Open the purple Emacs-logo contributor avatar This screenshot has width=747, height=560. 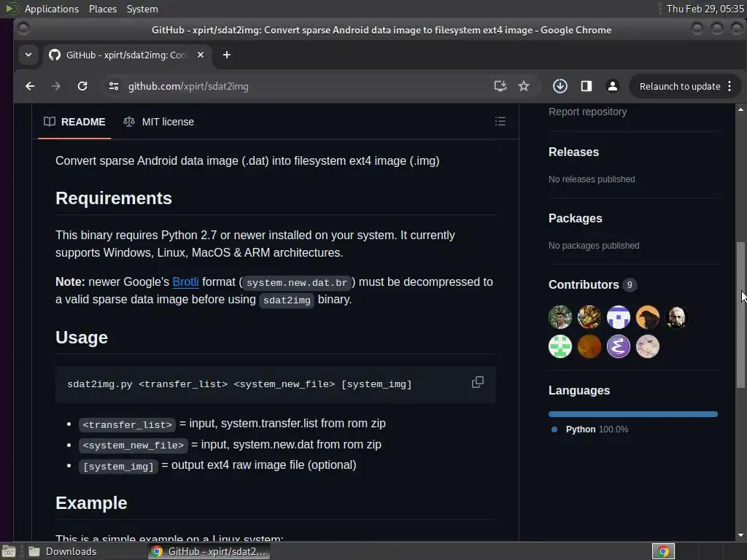coord(619,346)
